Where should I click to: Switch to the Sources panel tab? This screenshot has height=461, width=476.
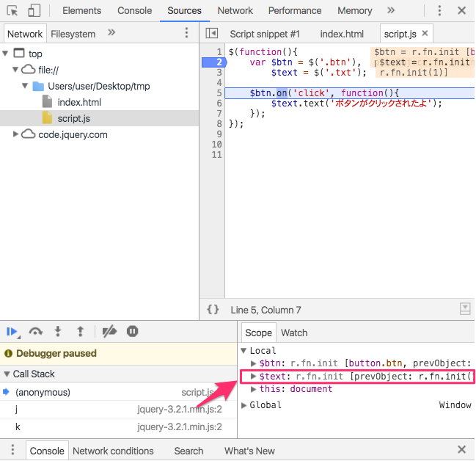pyautogui.click(x=184, y=10)
